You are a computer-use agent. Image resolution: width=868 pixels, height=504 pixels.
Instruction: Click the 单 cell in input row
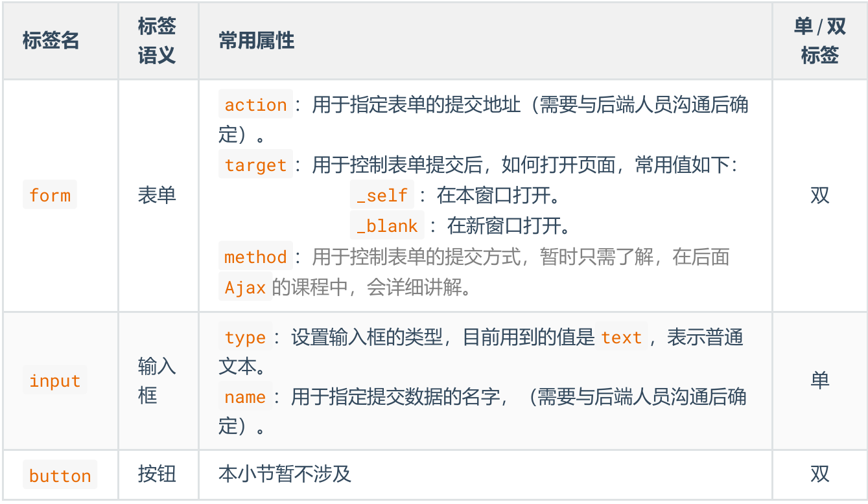(x=819, y=380)
